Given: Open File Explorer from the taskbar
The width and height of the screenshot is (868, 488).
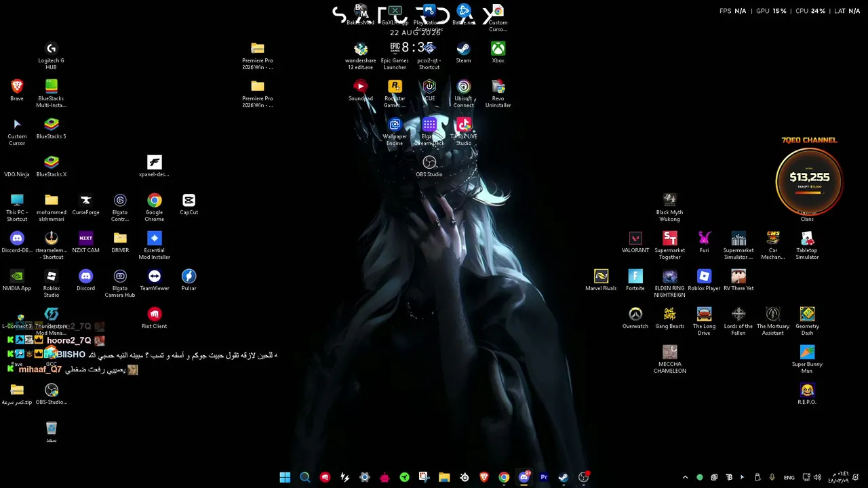Looking at the screenshot, I should tap(444, 477).
